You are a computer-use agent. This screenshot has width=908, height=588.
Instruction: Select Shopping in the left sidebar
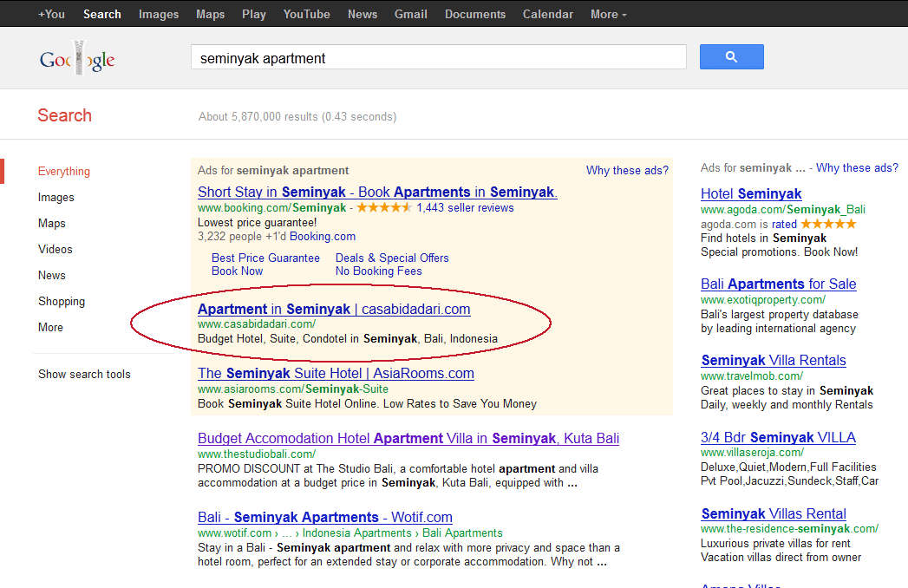click(62, 302)
